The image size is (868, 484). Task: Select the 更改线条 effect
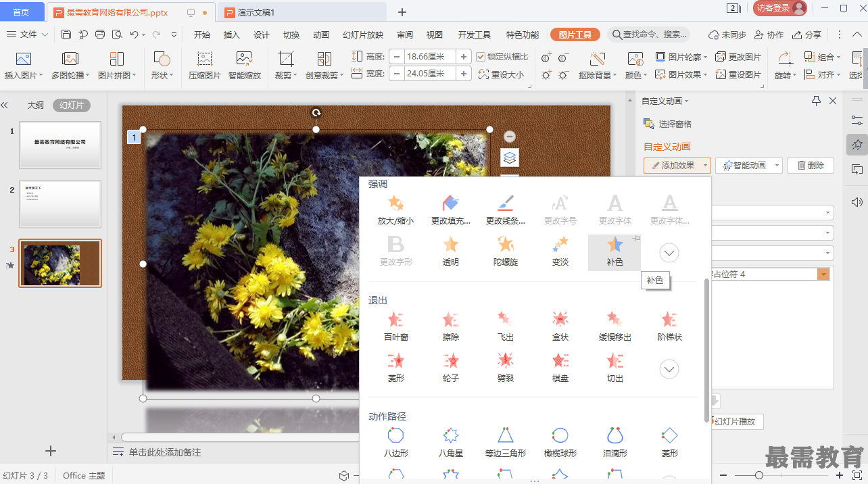tap(505, 210)
